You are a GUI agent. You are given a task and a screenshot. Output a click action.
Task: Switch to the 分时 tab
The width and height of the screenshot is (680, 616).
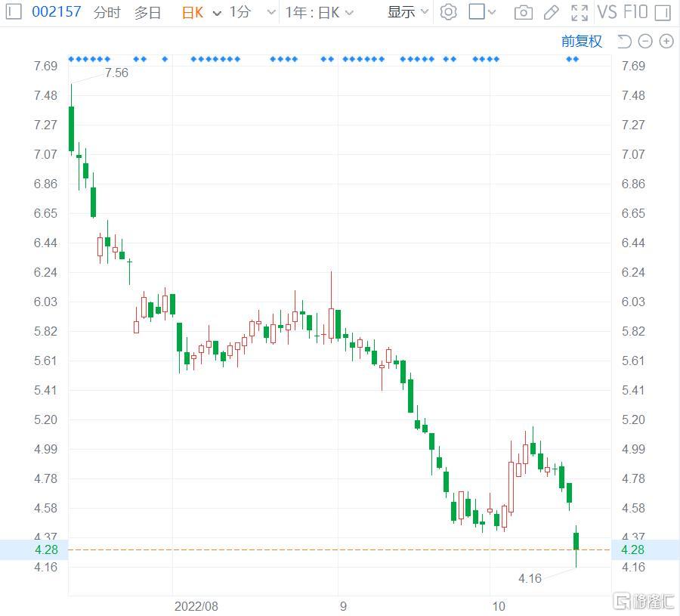107,12
